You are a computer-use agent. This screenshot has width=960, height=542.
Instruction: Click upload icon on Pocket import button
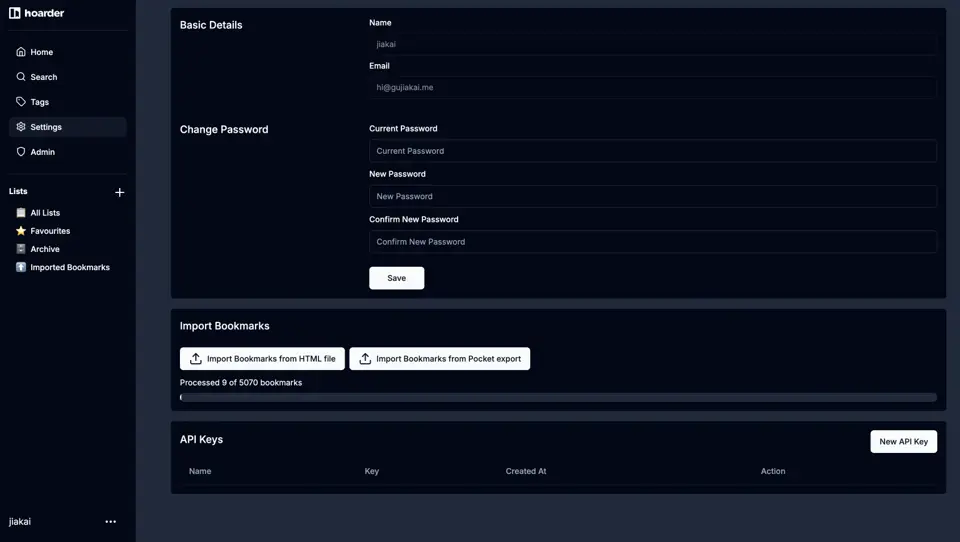(365, 359)
